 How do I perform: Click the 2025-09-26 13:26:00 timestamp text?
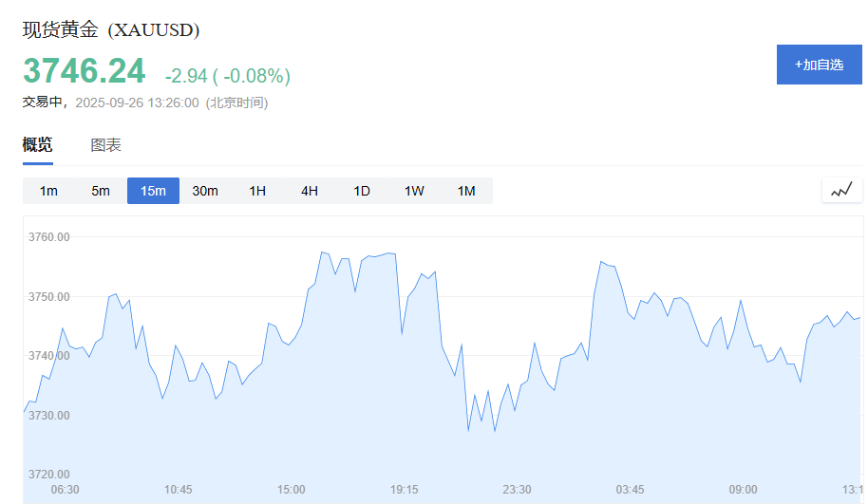137,103
